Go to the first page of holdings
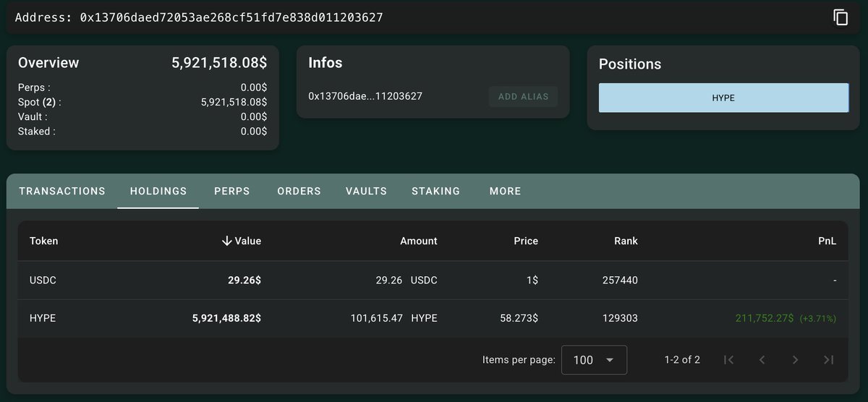The height and width of the screenshot is (402, 868). (x=729, y=360)
